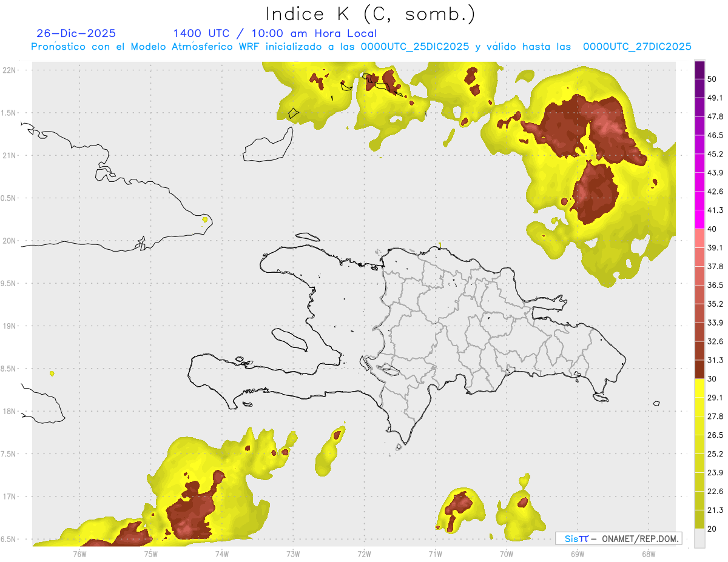Click the colorbar value "29.1"

715,398
